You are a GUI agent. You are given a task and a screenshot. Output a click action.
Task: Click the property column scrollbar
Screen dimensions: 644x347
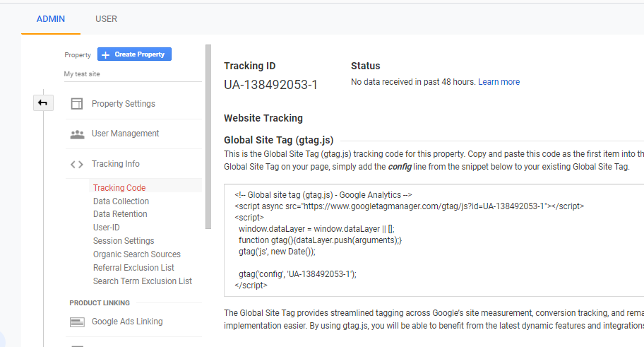click(x=208, y=136)
